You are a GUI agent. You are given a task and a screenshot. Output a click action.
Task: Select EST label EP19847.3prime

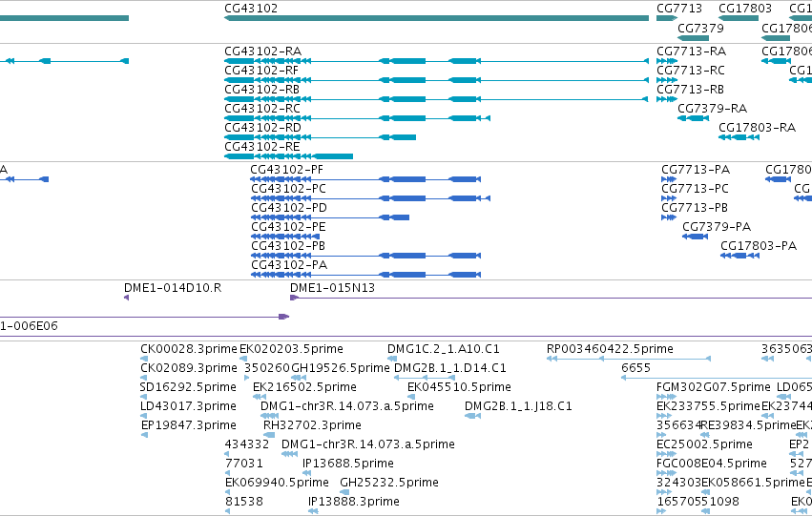click(x=189, y=426)
